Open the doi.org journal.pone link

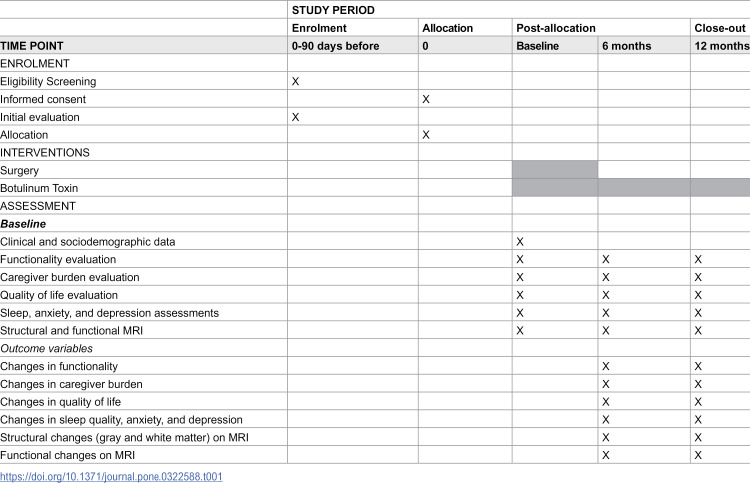[111, 476]
